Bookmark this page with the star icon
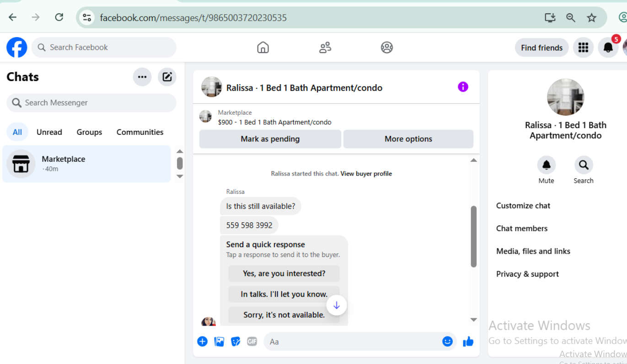The image size is (627, 364). click(592, 17)
